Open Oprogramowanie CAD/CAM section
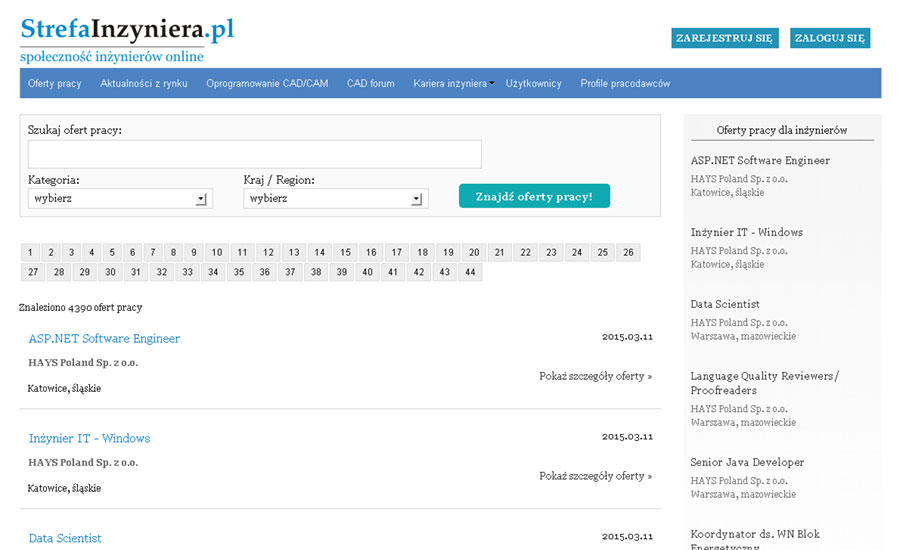900x550 pixels. tap(267, 83)
